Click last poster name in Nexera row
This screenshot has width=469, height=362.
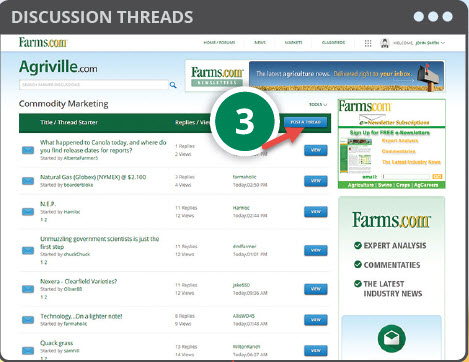(x=241, y=285)
